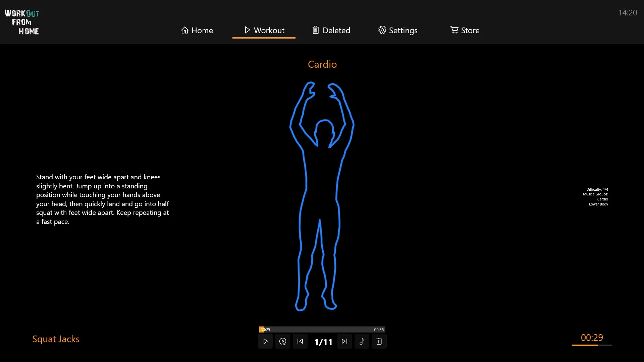Delete this exercise with the trash icon

coord(379,341)
